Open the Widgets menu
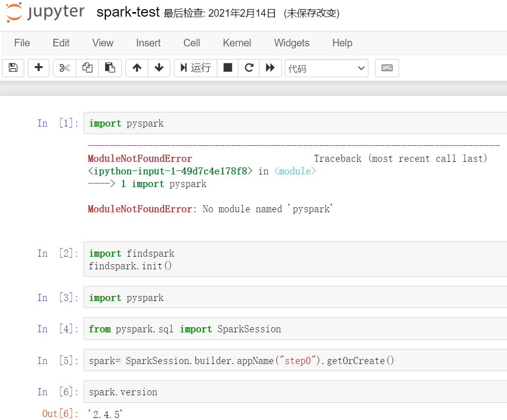507x420 pixels. click(292, 43)
